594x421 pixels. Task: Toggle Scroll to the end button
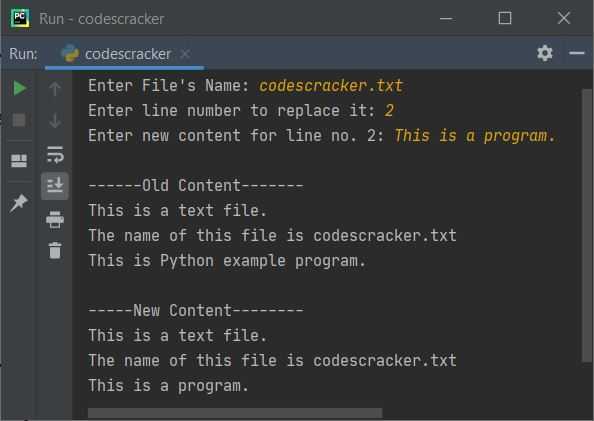pyautogui.click(x=55, y=186)
